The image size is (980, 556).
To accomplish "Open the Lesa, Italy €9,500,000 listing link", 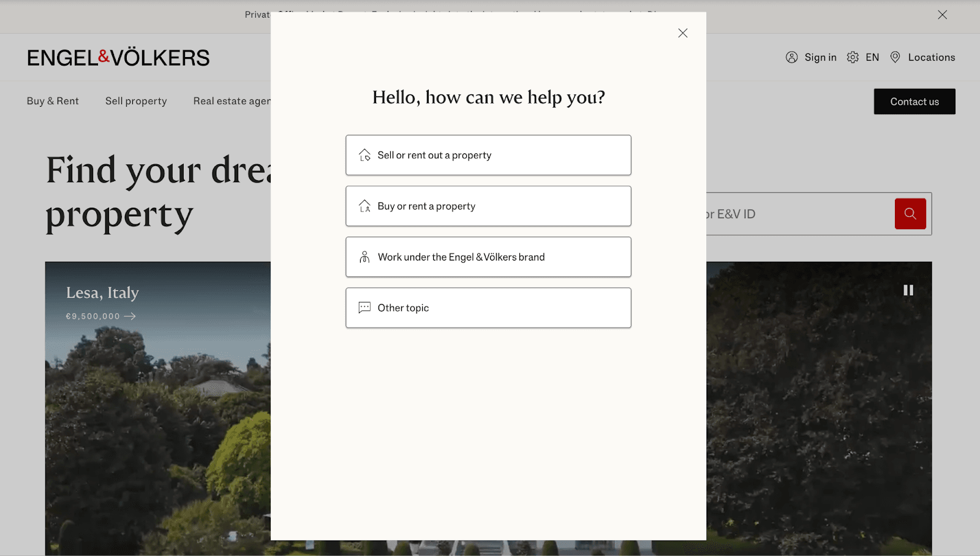I will point(101,316).
